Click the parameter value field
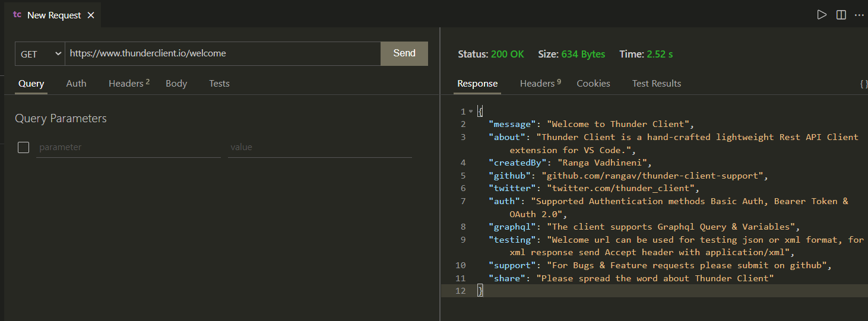Viewport: 868px width, 321px height. click(320, 147)
